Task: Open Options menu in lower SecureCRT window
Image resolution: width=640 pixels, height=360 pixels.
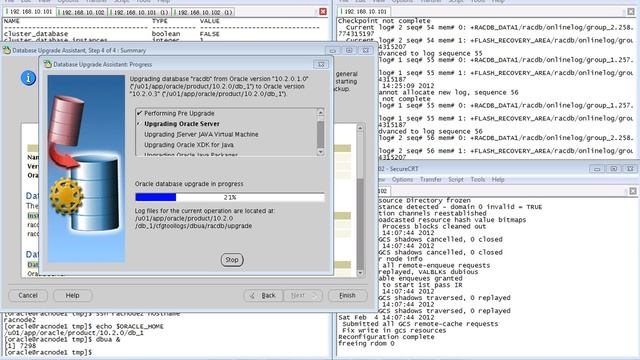Action: coord(402,180)
